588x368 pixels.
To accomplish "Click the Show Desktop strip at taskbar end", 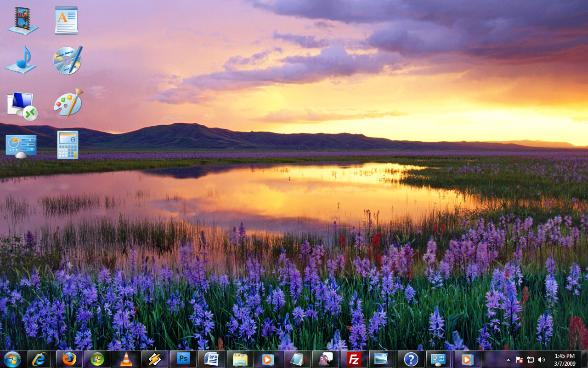I will point(584,359).
